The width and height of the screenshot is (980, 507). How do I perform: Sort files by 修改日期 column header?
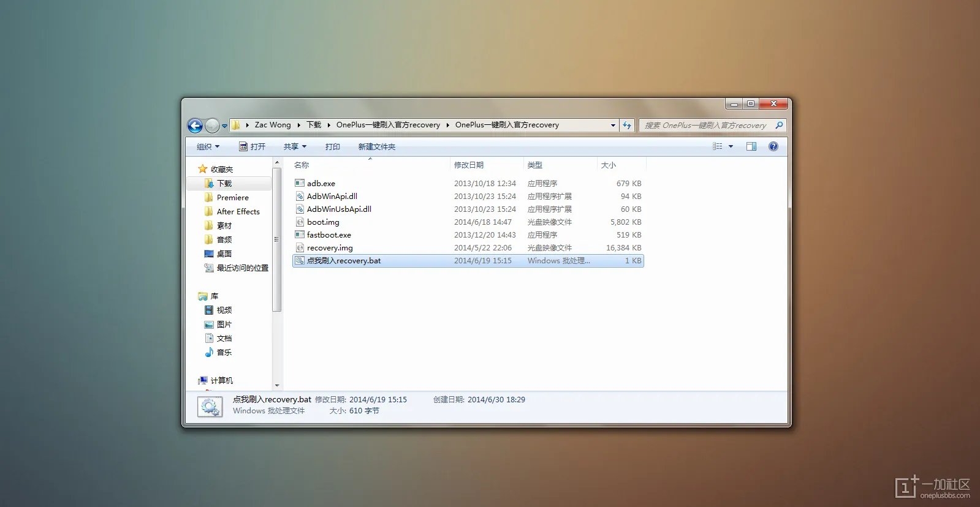pyautogui.click(x=469, y=165)
